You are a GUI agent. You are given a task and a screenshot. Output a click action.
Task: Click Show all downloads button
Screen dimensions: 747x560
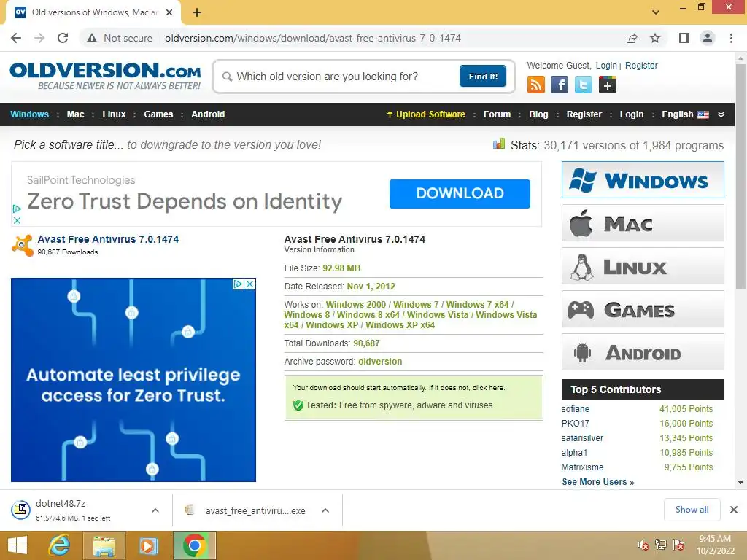click(x=692, y=510)
